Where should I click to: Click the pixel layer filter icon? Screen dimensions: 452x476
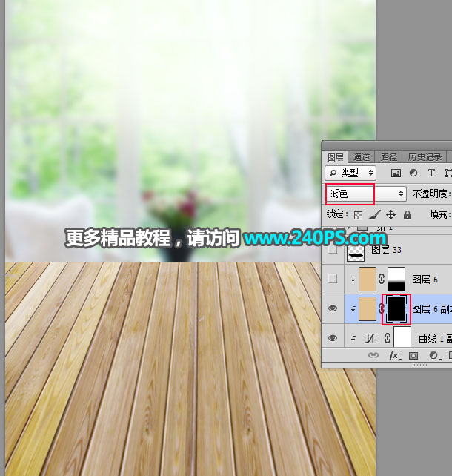click(396, 173)
